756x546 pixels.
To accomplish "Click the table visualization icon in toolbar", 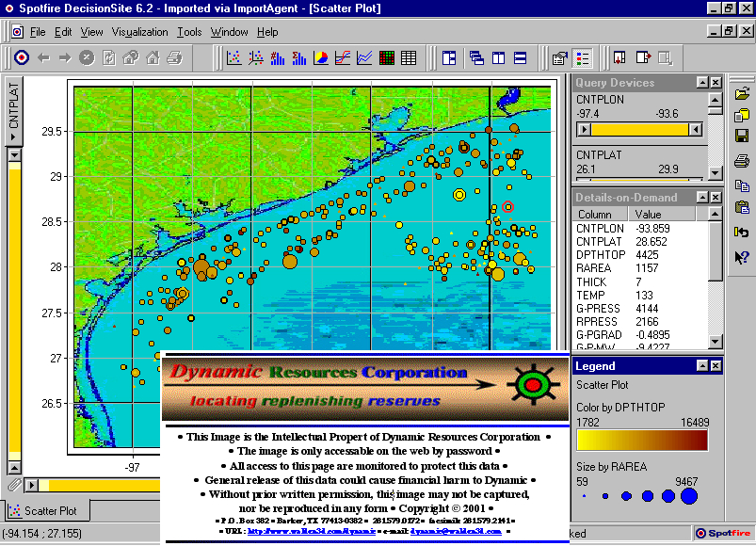I will [409, 58].
